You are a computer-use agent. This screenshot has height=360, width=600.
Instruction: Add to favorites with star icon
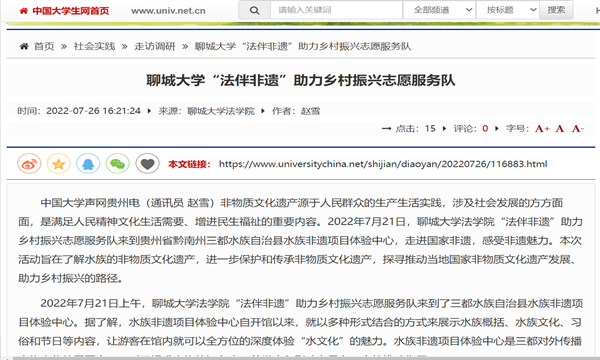59,164
